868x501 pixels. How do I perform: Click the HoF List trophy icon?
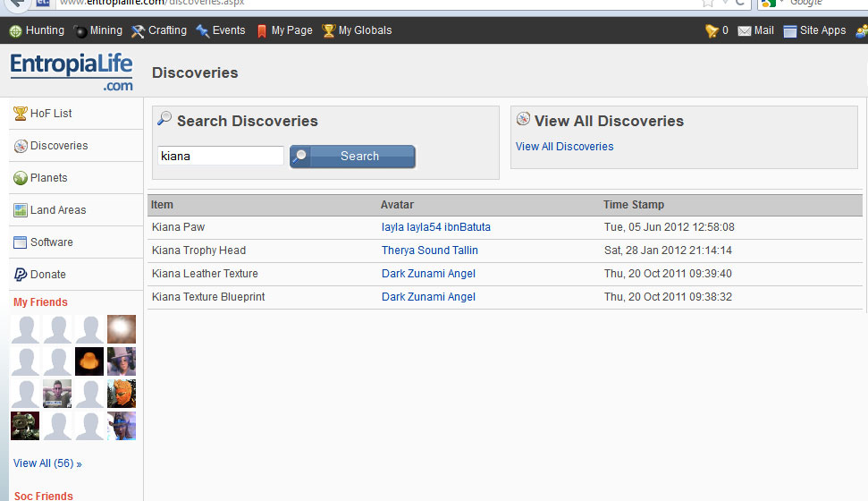[x=21, y=113]
